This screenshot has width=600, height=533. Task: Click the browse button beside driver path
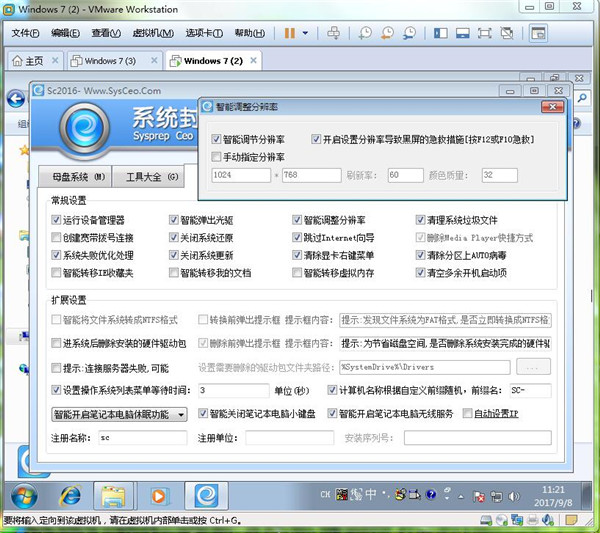(533, 367)
